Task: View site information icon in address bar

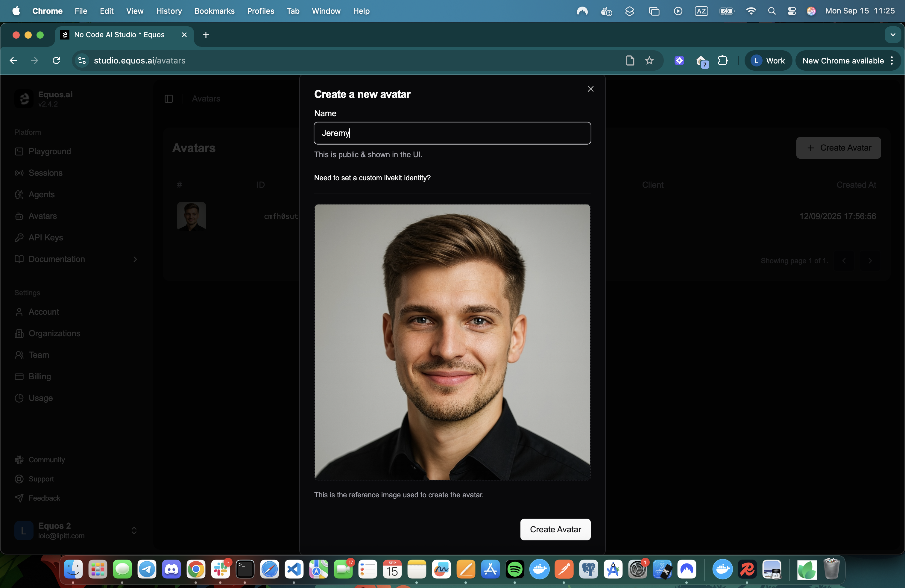Action: pyautogui.click(x=82, y=60)
